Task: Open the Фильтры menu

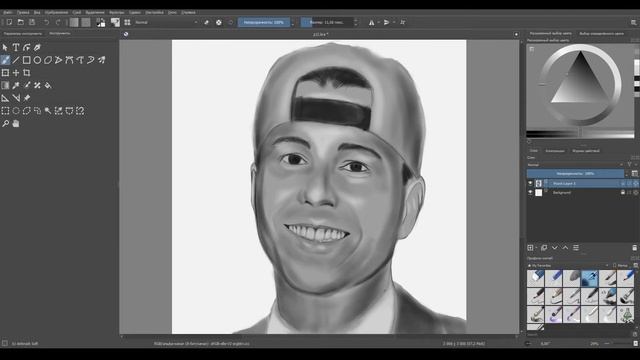Action: (116, 13)
